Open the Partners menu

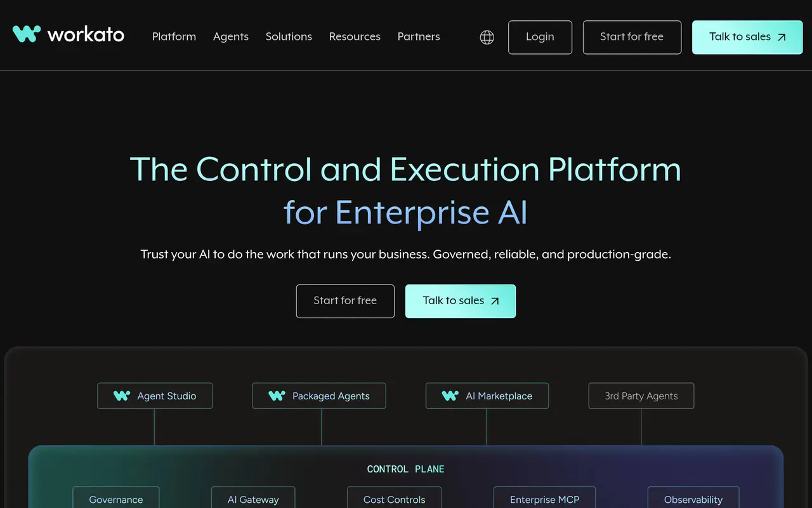[419, 37]
